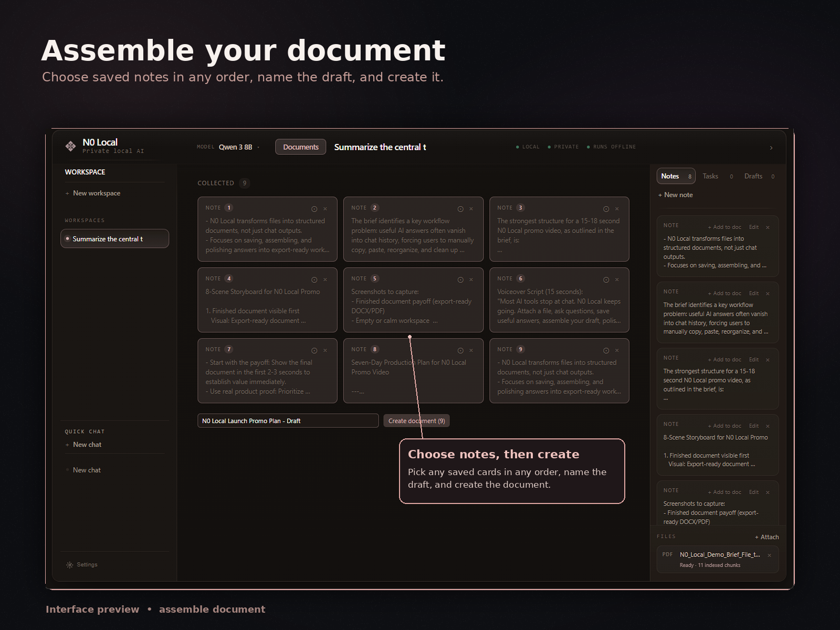Viewport: 840px width, 630px height.
Task: Click the circle-dot icon on Note 5 card
Action: pos(460,280)
